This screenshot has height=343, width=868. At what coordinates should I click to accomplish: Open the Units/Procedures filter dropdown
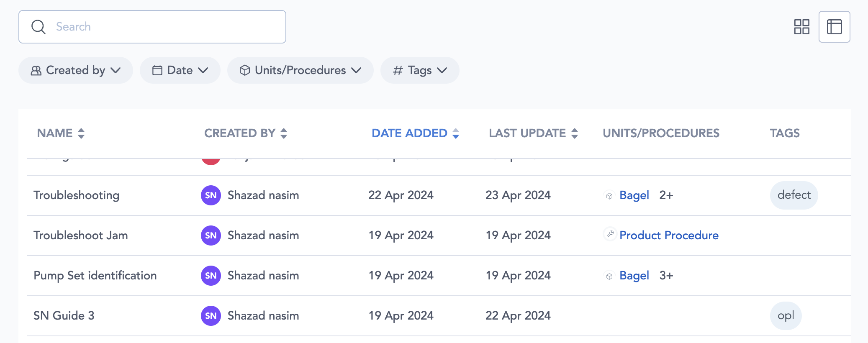300,70
